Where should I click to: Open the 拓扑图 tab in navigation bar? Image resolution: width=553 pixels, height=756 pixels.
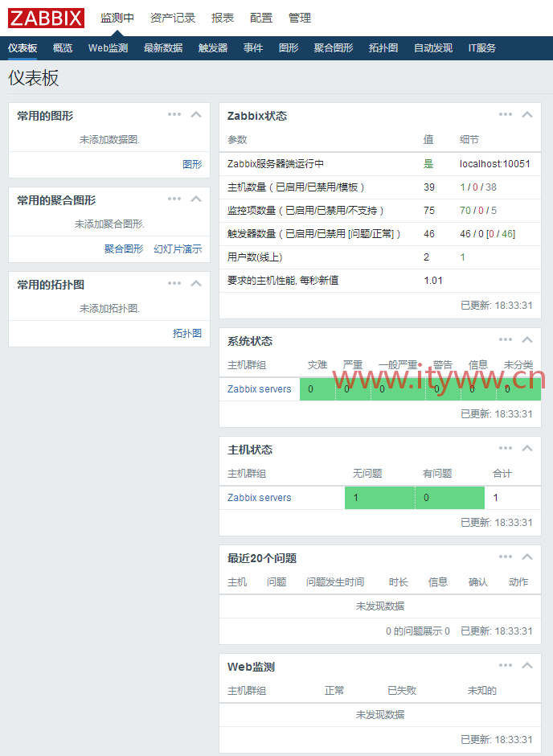click(x=383, y=48)
